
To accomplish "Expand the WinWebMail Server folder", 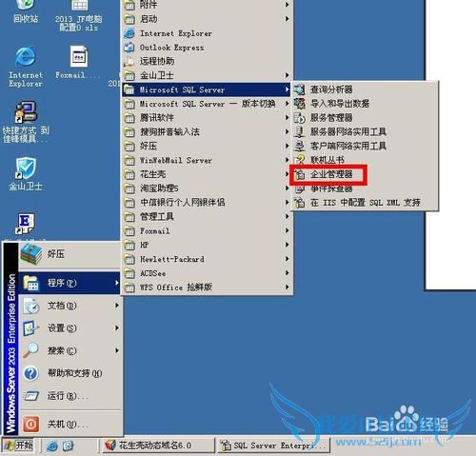I will 208,160.
